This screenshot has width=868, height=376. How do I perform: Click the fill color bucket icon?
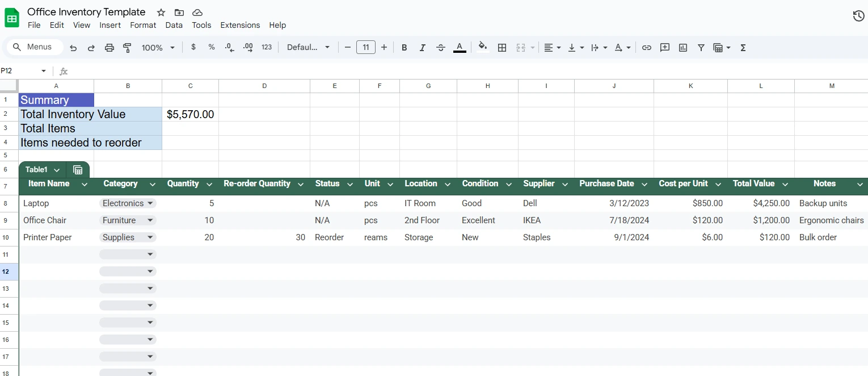(482, 47)
